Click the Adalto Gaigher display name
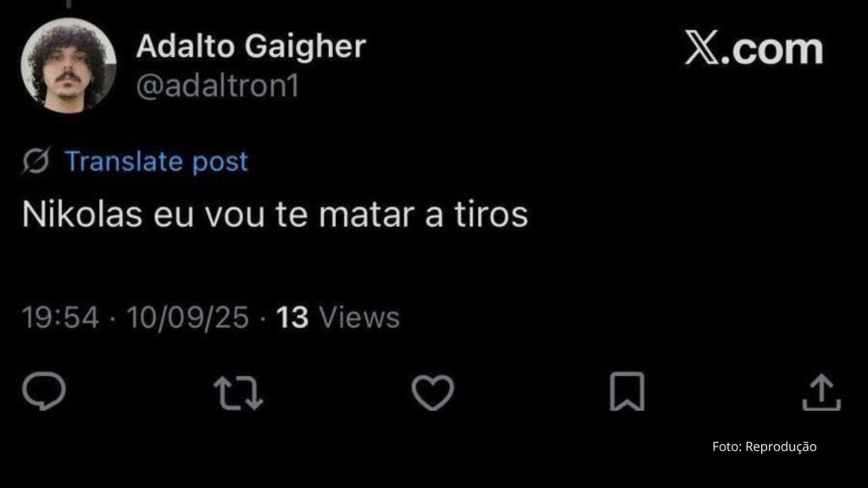868x488 pixels. tap(251, 46)
